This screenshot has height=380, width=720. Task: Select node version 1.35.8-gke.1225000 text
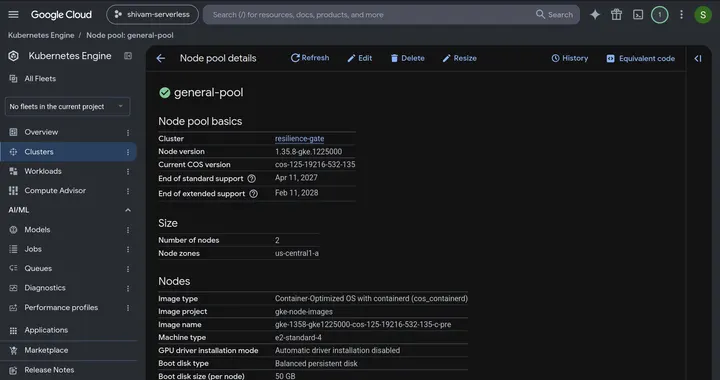pyautogui.click(x=309, y=151)
